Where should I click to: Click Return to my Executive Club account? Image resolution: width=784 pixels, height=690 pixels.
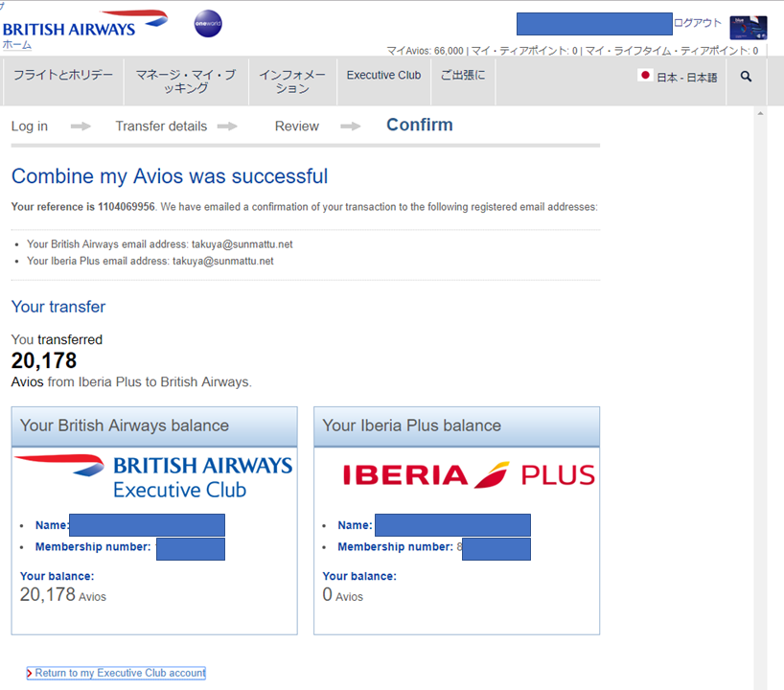click(x=120, y=673)
